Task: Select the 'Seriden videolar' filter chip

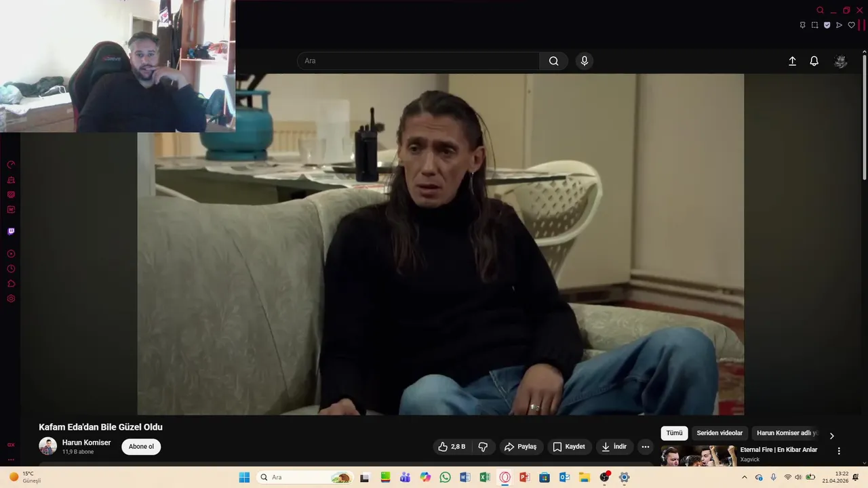Action: [x=719, y=433]
